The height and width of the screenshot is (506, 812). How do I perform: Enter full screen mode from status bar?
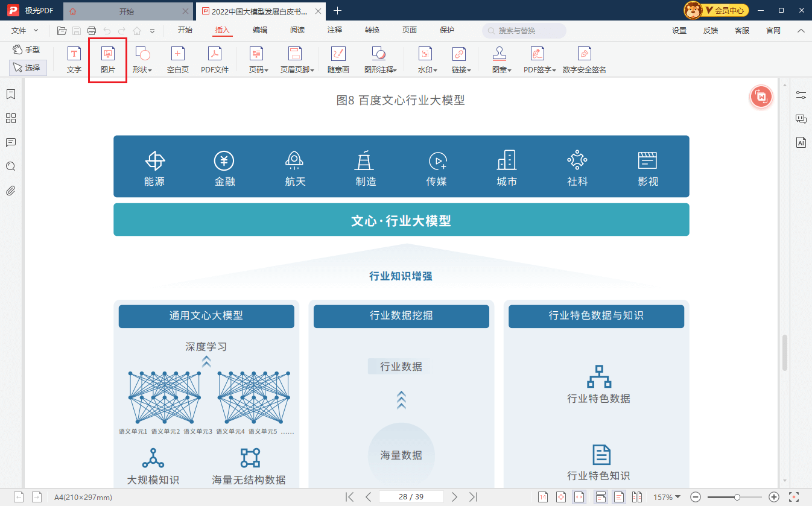(794, 497)
